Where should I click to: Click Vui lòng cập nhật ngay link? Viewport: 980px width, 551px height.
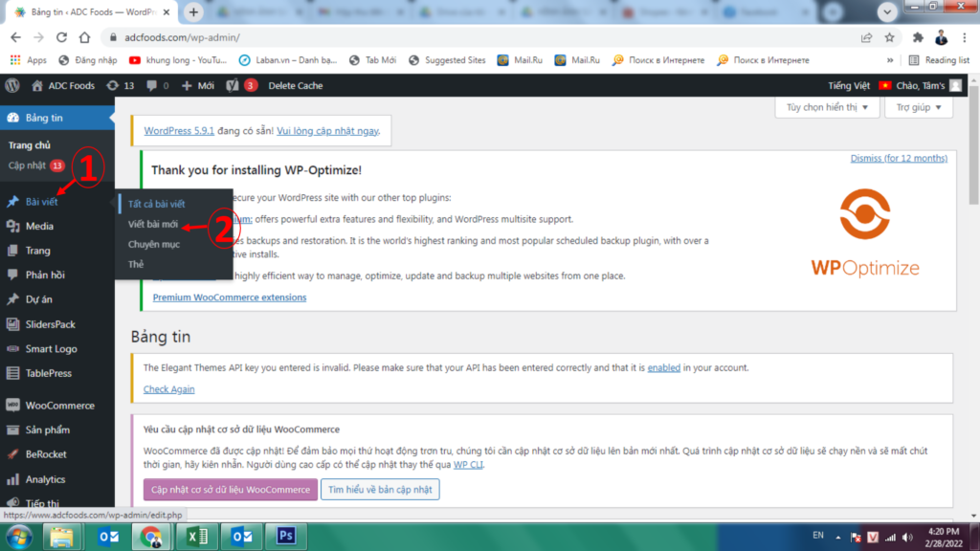(327, 130)
